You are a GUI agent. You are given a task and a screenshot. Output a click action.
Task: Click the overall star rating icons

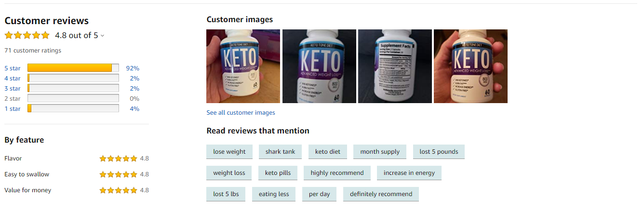[27, 35]
